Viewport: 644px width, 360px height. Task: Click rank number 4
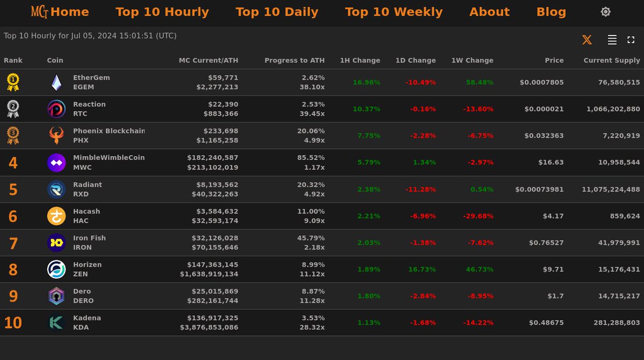pos(13,163)
